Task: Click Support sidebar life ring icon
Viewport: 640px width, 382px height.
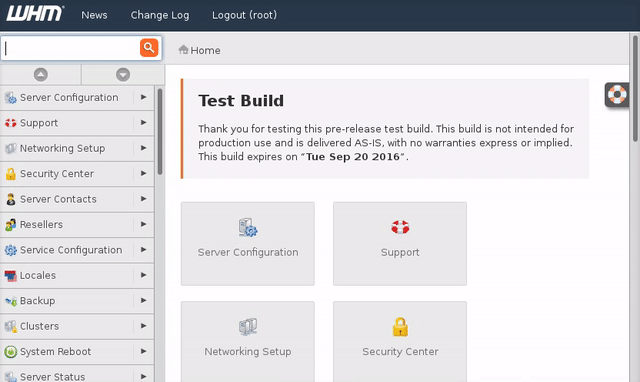Action: tap(11, 123)
